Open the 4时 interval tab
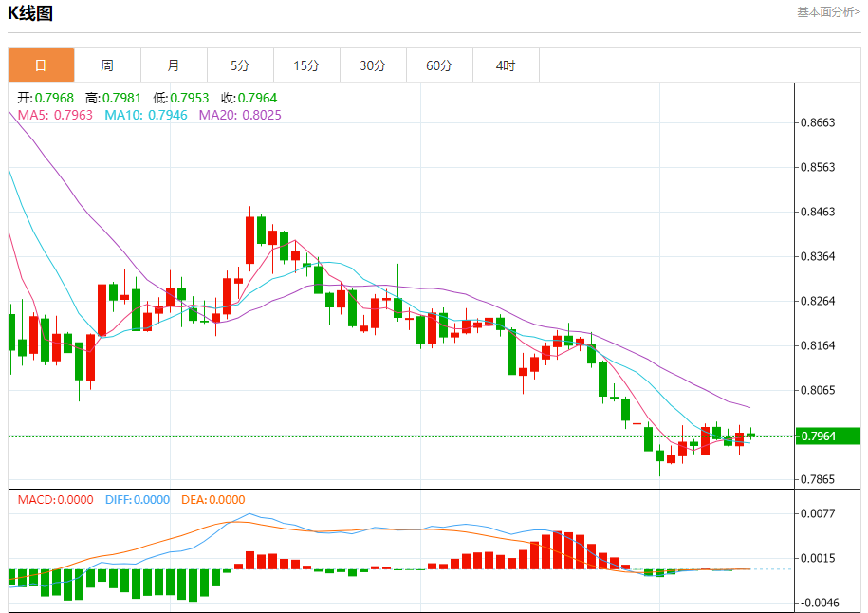 (506, 65)
